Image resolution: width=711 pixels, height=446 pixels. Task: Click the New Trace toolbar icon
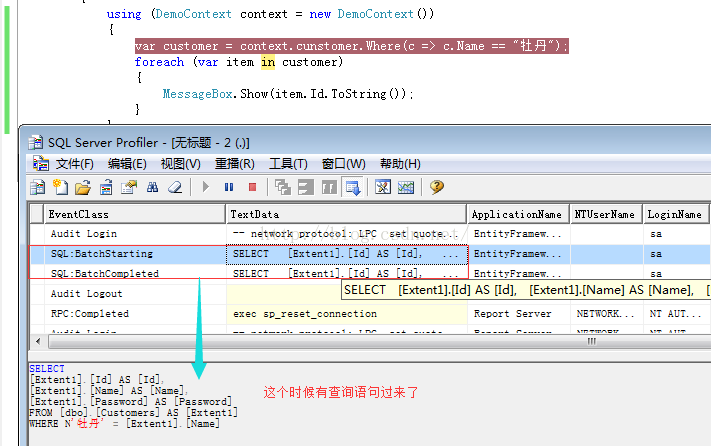click(x=38, y=187)
